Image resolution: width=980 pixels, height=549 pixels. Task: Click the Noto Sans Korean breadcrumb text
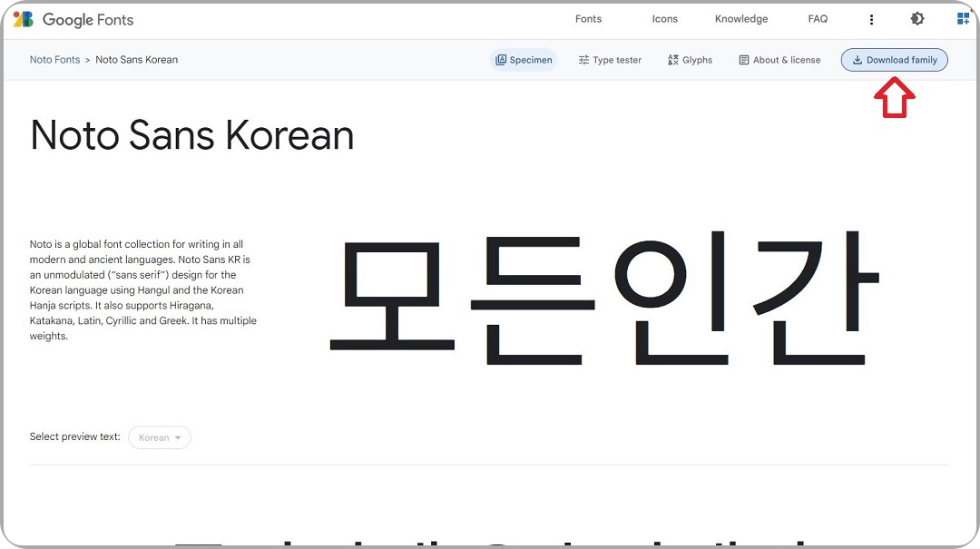pos(136,59)
